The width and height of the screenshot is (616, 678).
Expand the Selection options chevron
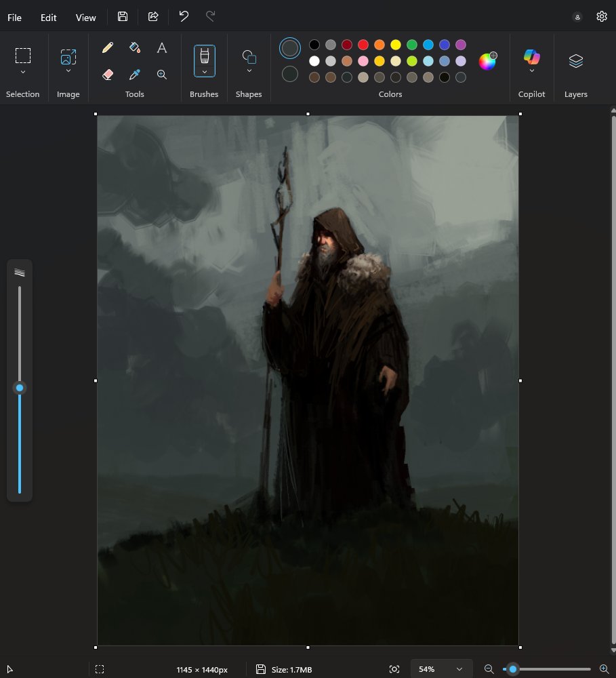click(23, 72)
